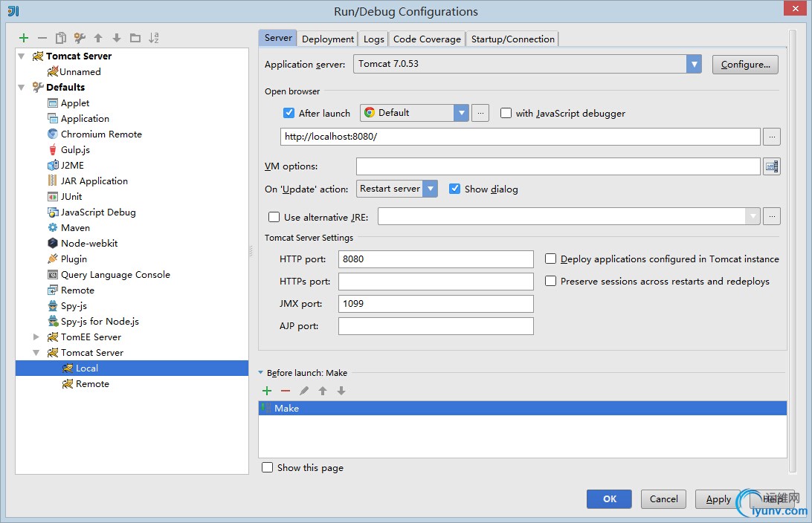Open the alternative JRE dropdown

pyautogui.click(x=753, y=216)
